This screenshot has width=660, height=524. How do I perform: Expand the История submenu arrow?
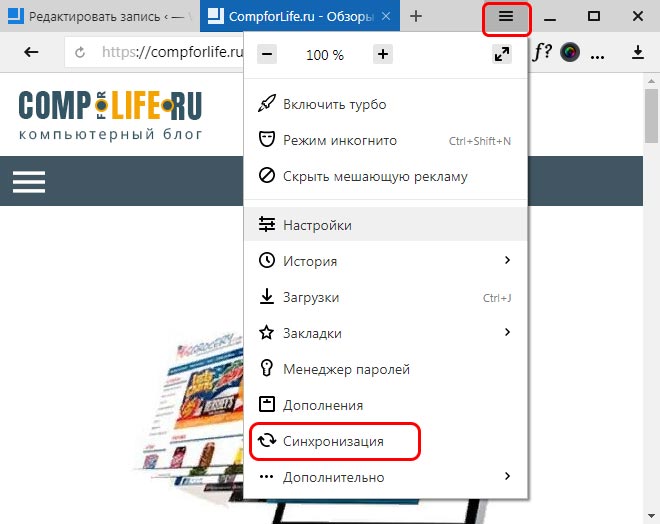point(507,261)
